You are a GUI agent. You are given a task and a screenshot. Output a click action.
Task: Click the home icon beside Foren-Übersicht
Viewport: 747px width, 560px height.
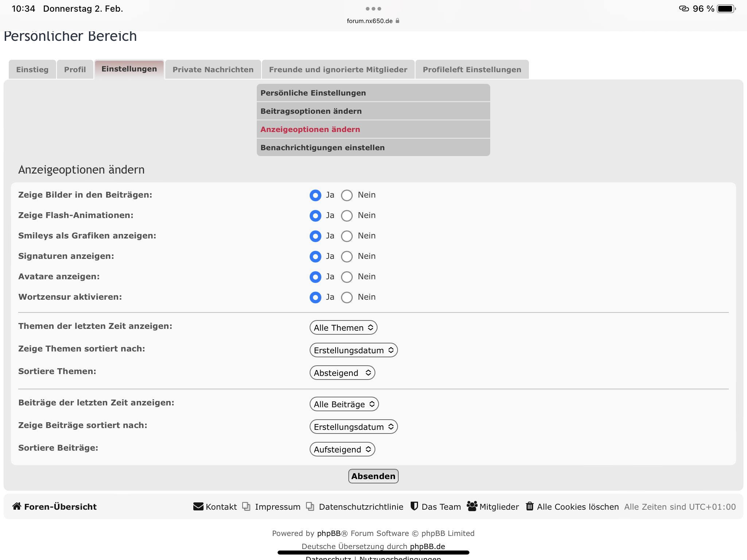[x=16, y=506]
